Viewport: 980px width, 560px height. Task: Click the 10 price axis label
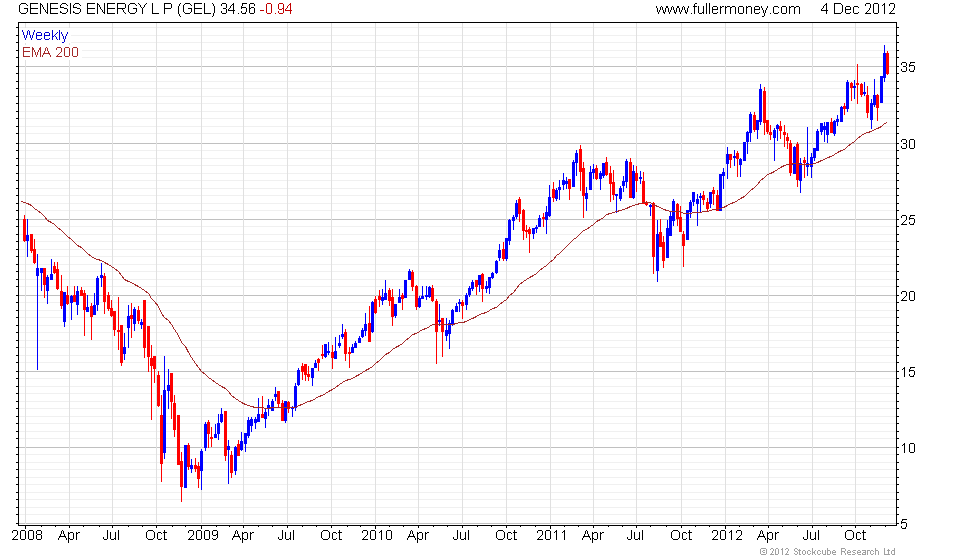[x=908, y=448]
